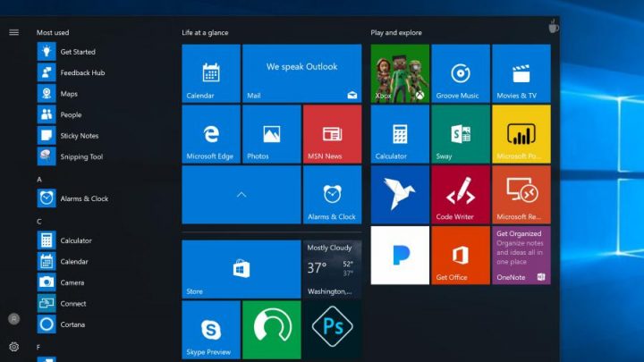644x362 pixels.
Task: Launch Sticky Notes from Most used
Action: click(68, 136)
